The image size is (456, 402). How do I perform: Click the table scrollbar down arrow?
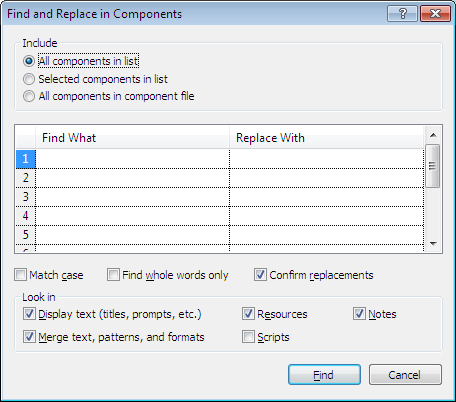pyautogui.click(x=433, y=244)
